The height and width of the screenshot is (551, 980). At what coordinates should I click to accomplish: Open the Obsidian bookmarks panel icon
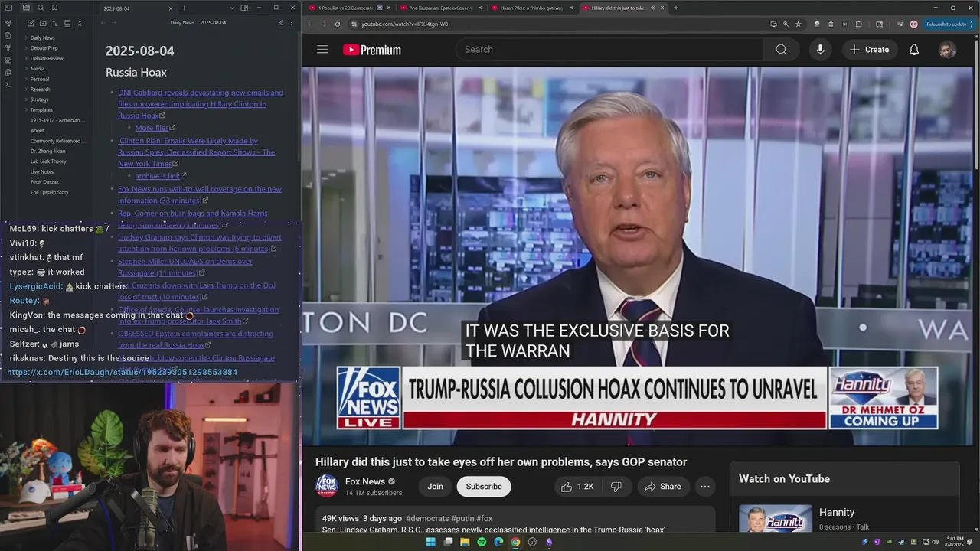(x=54, y=8)
